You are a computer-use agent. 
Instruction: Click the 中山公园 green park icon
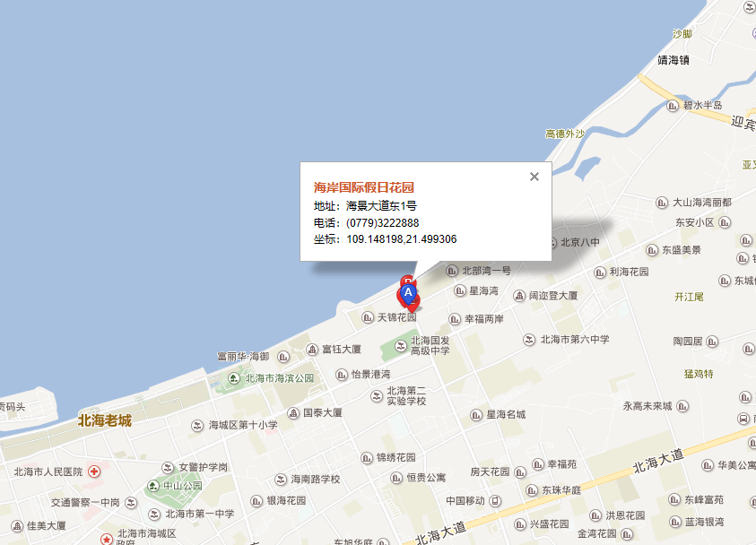pos(152,486)
